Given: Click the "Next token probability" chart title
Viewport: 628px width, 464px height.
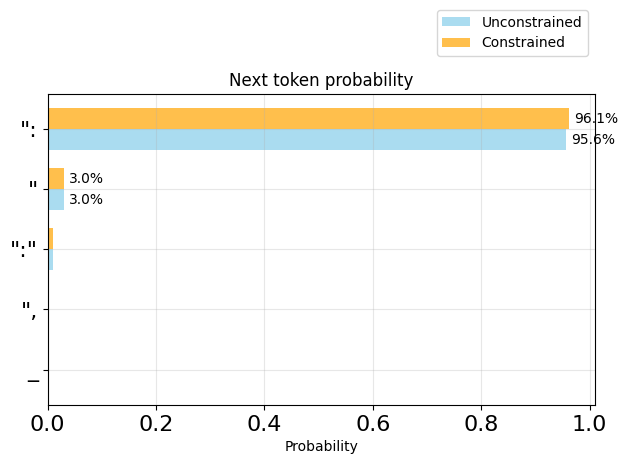Looking at the screenshot, I should [321, 80].
